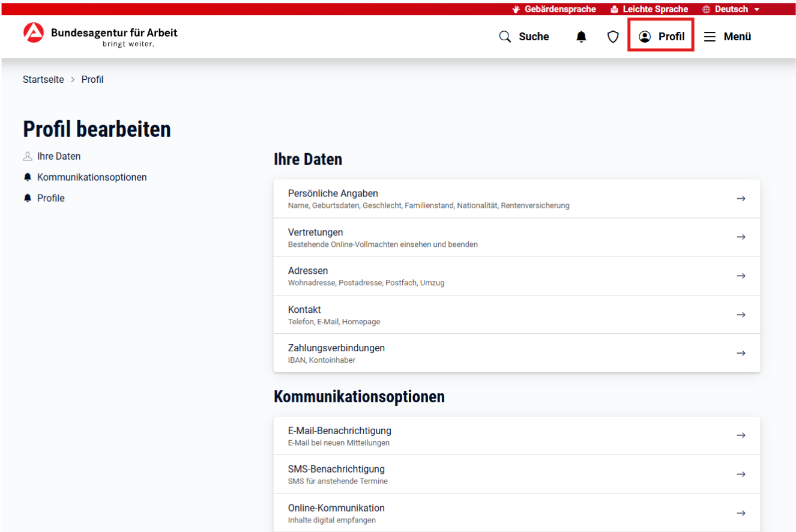796x532 pixels.
Task: Click the Leichte Sprache reading icon
Action: 614,9
